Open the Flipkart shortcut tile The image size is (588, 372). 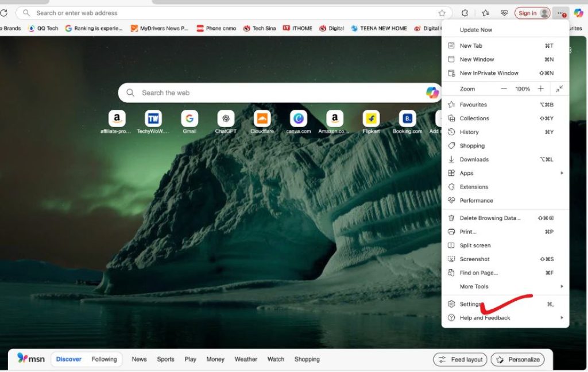372,122
